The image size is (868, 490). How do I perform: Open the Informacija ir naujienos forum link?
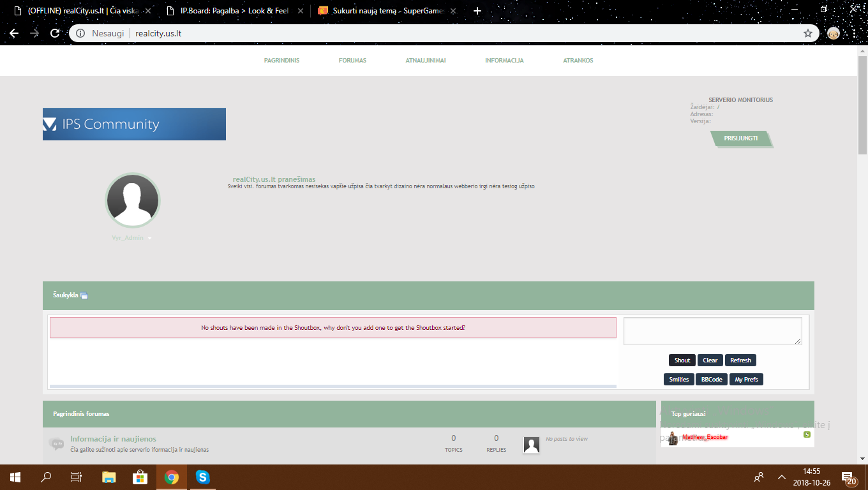[113, 439]
